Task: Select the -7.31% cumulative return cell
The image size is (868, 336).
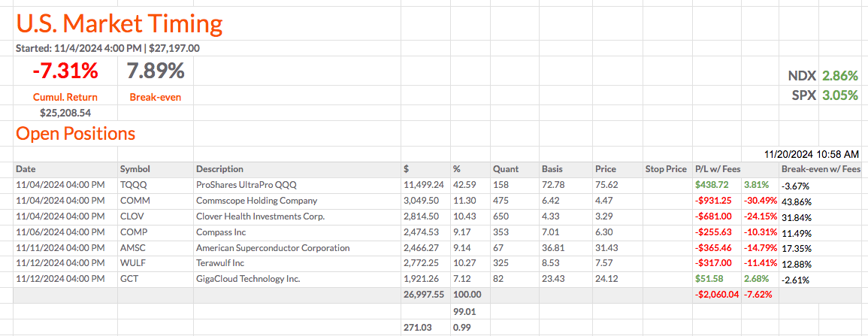Action: [65, 71]
